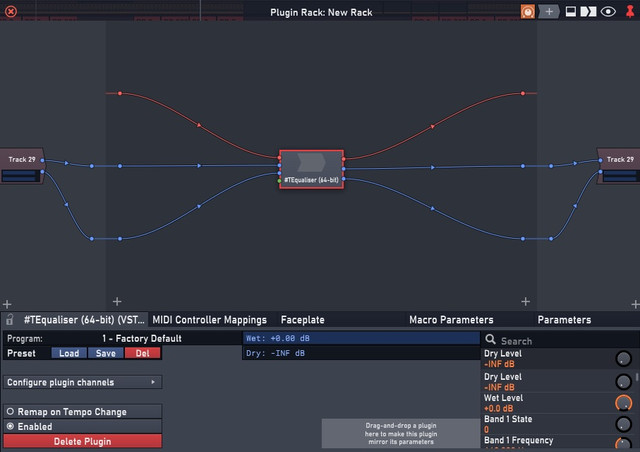Viewport: 640px width, 452px height.
Task: Click the orange rack plugin icon in the title bar
Action: click(x=527, y=11)
